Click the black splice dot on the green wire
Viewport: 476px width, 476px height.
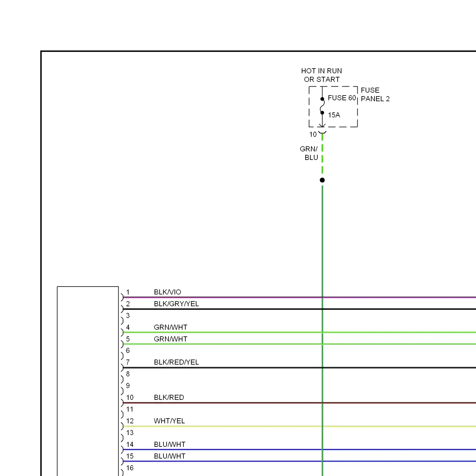point(322,180)
